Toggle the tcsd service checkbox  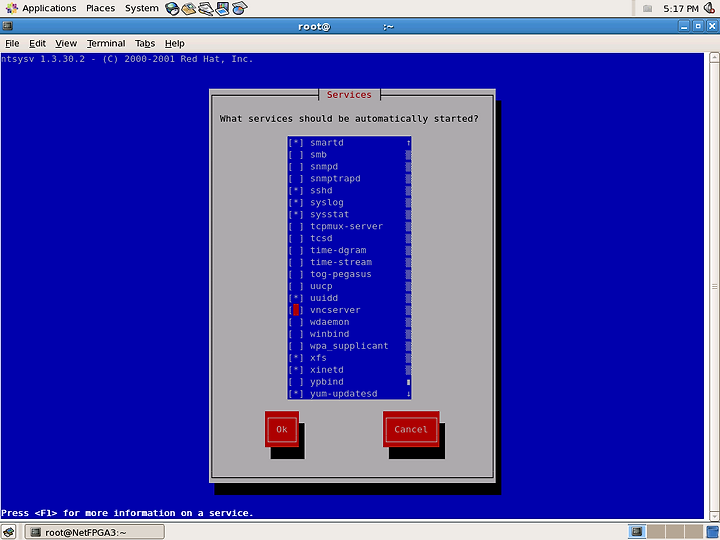(x=296, y=238)
